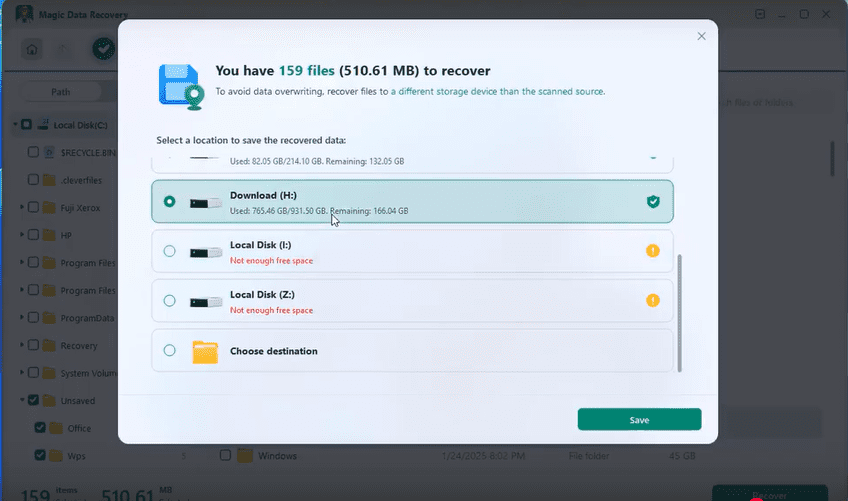Click the Download (H:) drive icon

(206, 203)
